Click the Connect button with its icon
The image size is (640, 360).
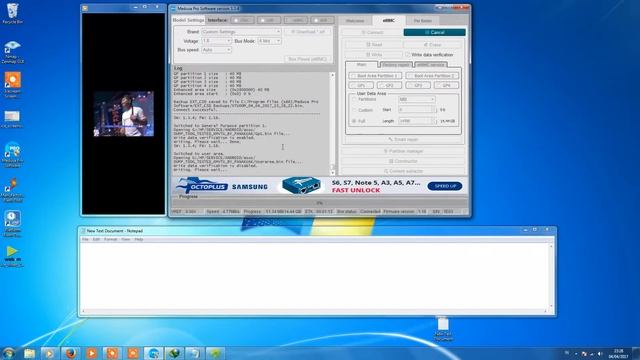[x=372, y=32]
